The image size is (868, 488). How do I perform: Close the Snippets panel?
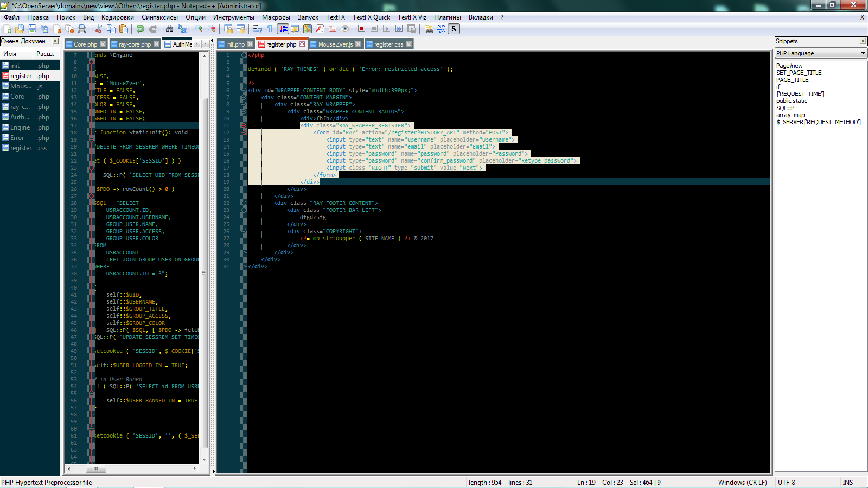pyautogui.click(x=863, y=41)
